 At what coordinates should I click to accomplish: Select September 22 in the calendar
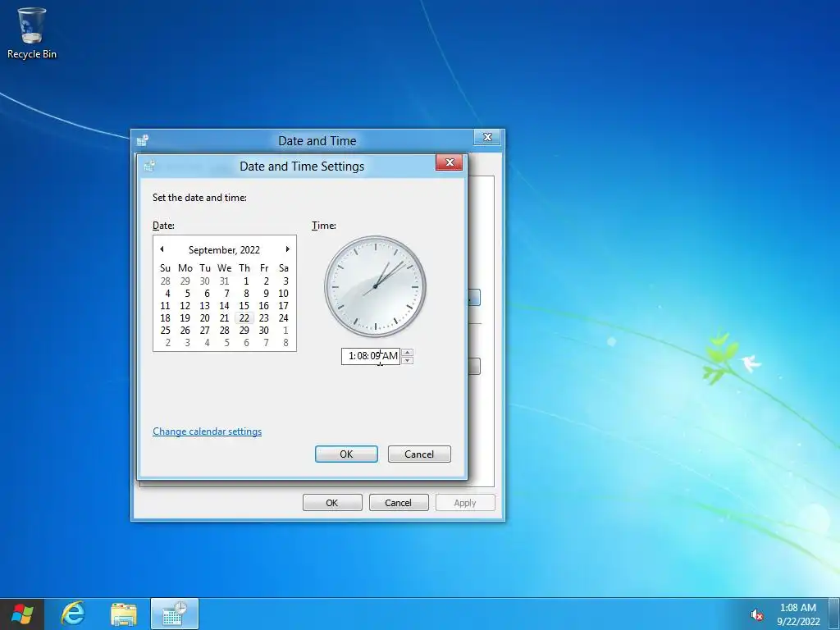tap(244, 317)
